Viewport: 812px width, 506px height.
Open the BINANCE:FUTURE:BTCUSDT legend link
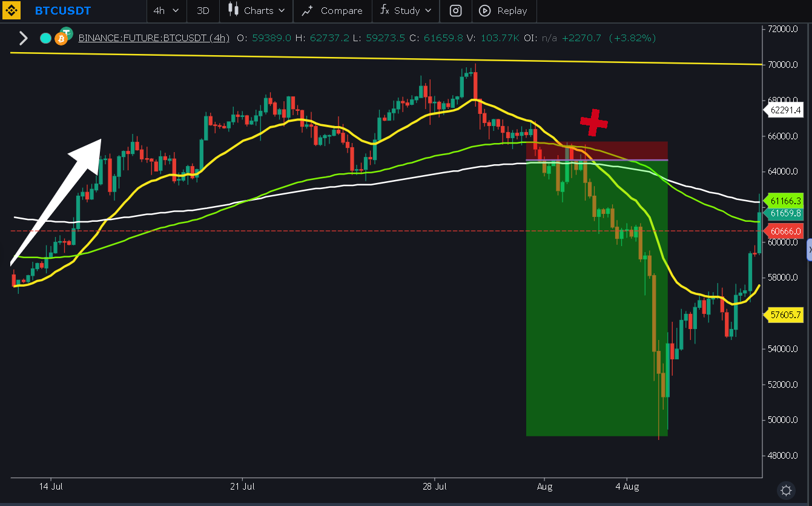click(x=154, y=38)
